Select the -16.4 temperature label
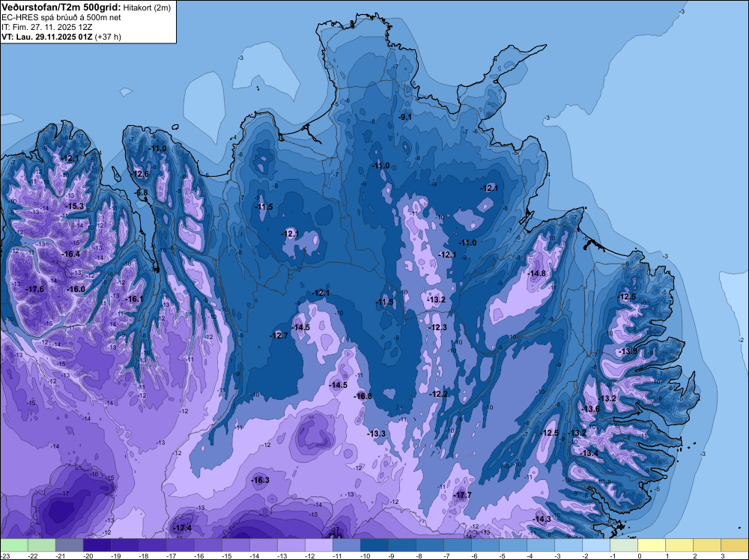 pos(70,254)
